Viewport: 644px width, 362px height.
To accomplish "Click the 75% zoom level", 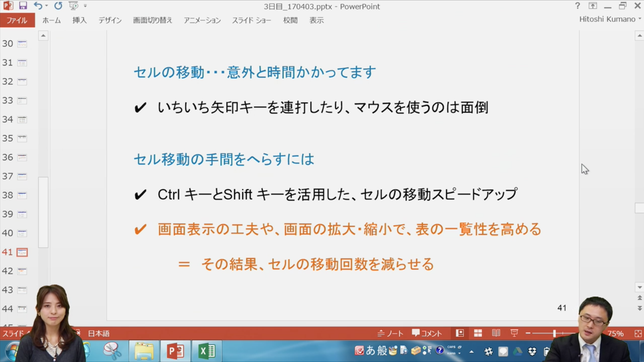I will [x=616, y=334].
